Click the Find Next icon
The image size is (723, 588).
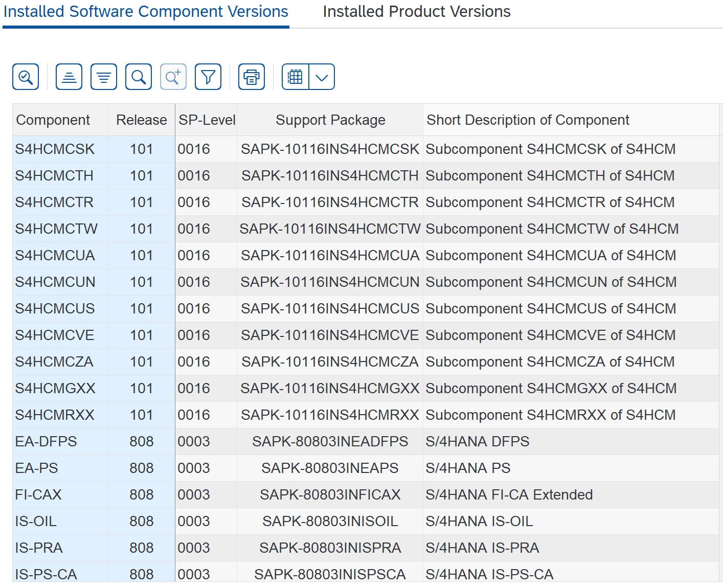tap(173, 77)
